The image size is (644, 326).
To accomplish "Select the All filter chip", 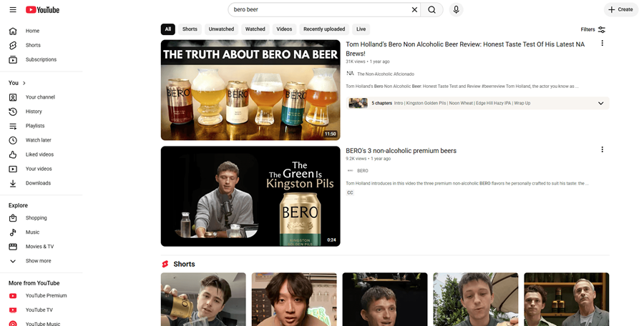I will [168, 29].
